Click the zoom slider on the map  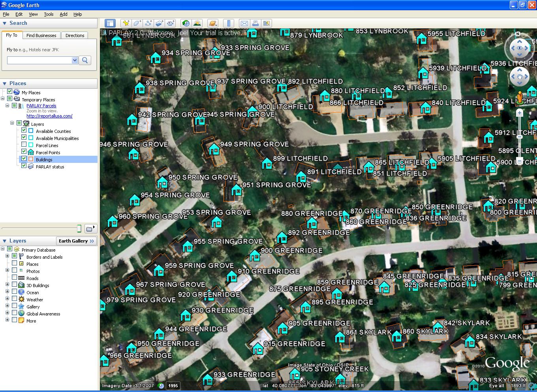(520, 137)
